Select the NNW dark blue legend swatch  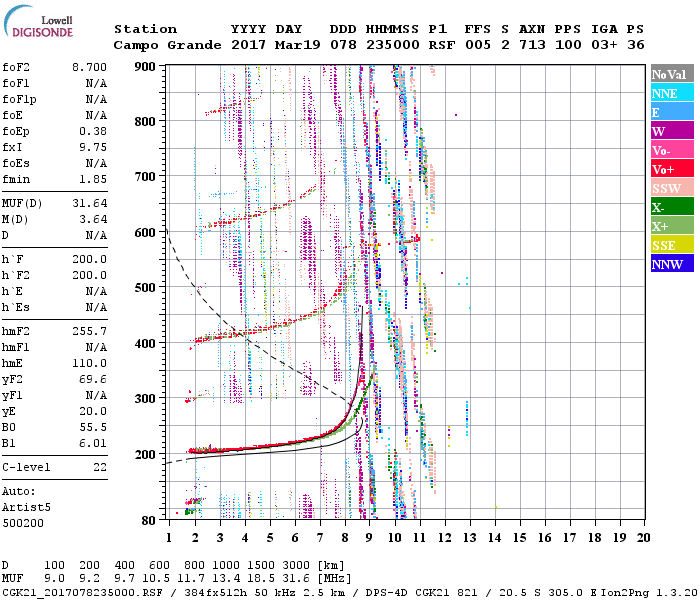click(672, 263)
